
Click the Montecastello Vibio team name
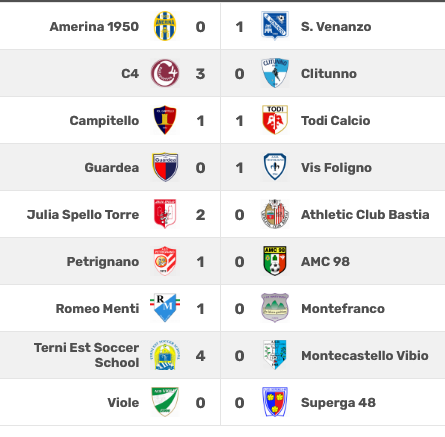pos(365,356)
